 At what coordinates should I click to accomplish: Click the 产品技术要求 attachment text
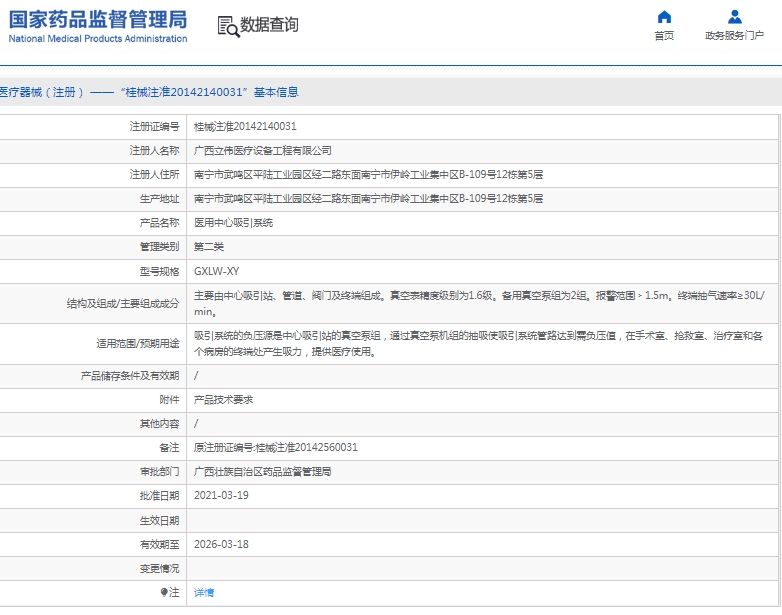(x=223, y=399)
